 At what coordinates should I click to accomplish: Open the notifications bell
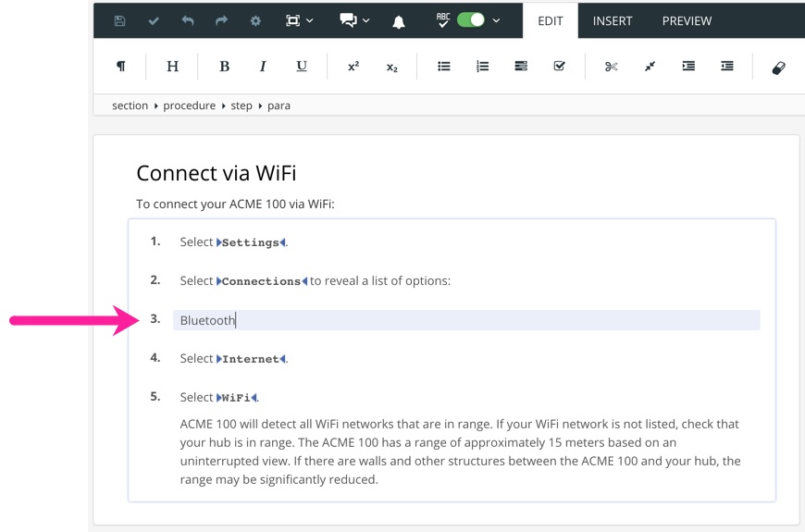coord(399,21)
